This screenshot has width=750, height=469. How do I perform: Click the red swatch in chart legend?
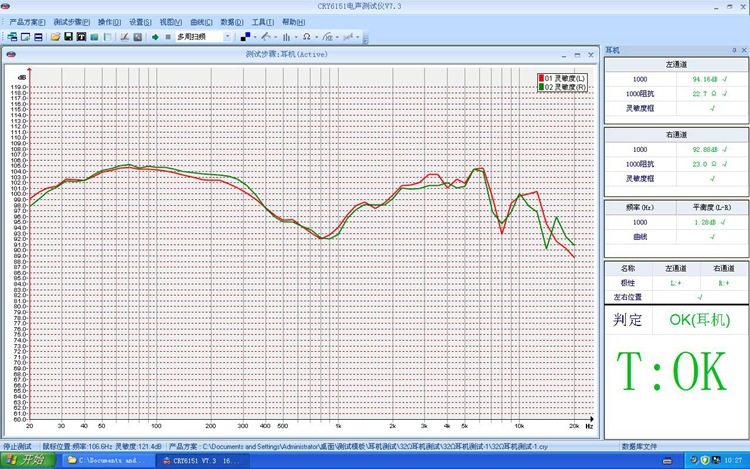[x=540, y=78]
